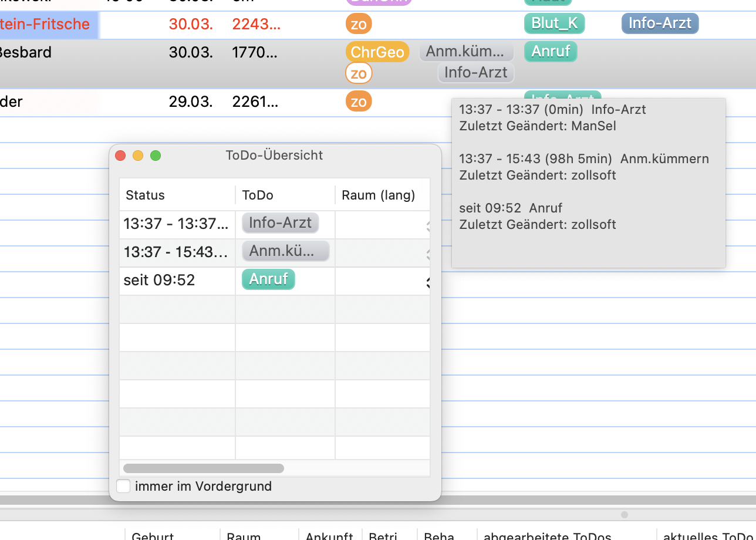Click the orange zo badge in 29.03. row

pyautogui.click(x=359, y=102)
